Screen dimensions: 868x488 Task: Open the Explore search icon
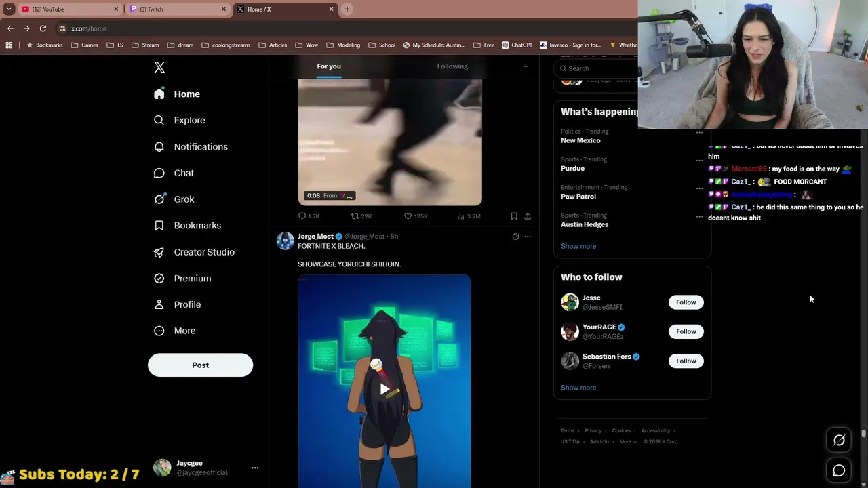(x=159, y=120)
